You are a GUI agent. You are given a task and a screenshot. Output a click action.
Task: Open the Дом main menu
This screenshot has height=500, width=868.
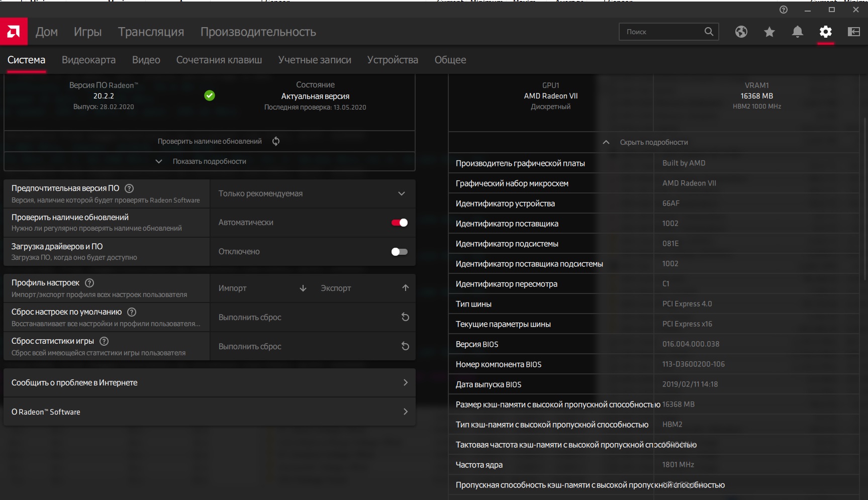tap(47, 32)
